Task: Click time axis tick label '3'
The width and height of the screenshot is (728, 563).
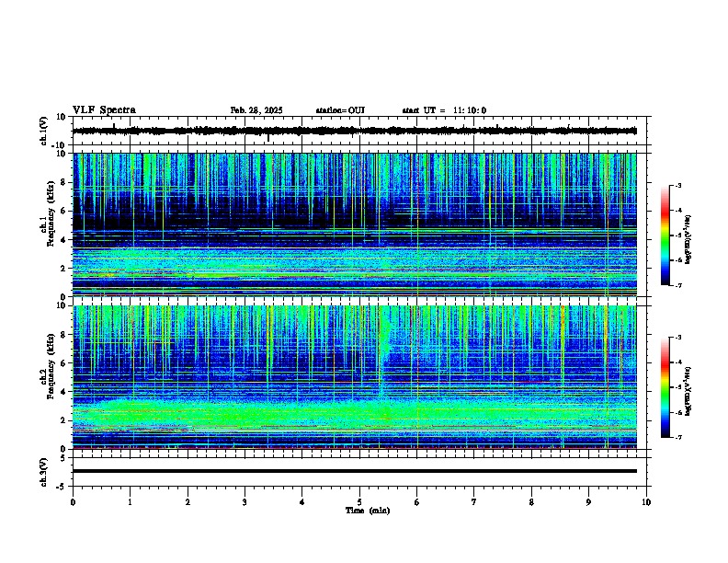Action: 245,502
